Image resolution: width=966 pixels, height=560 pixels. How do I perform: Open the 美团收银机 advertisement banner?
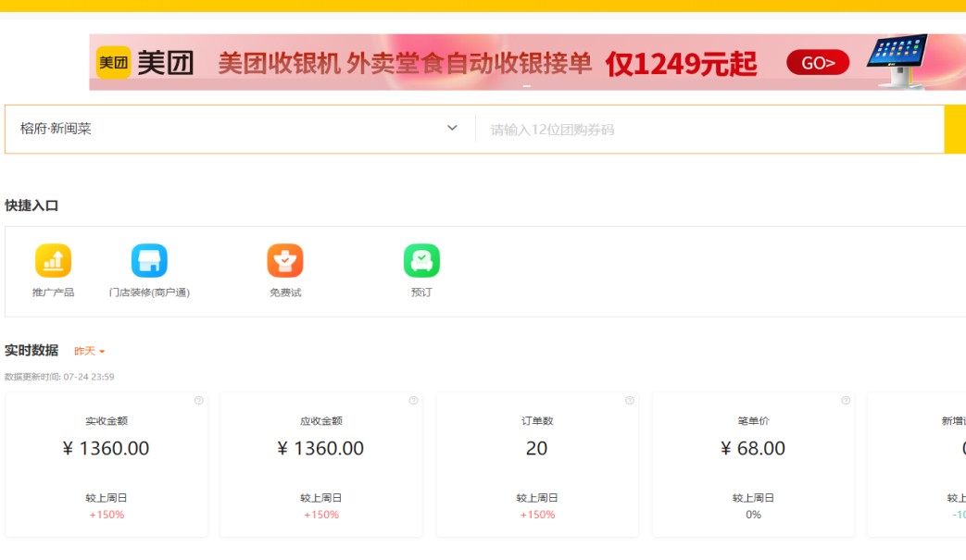point(487,63)
